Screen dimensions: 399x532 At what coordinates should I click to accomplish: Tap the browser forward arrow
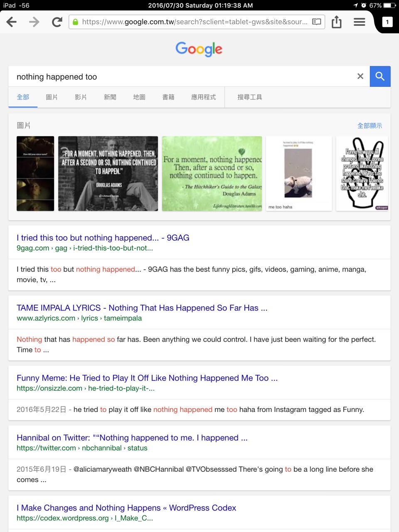click(34, 22)
